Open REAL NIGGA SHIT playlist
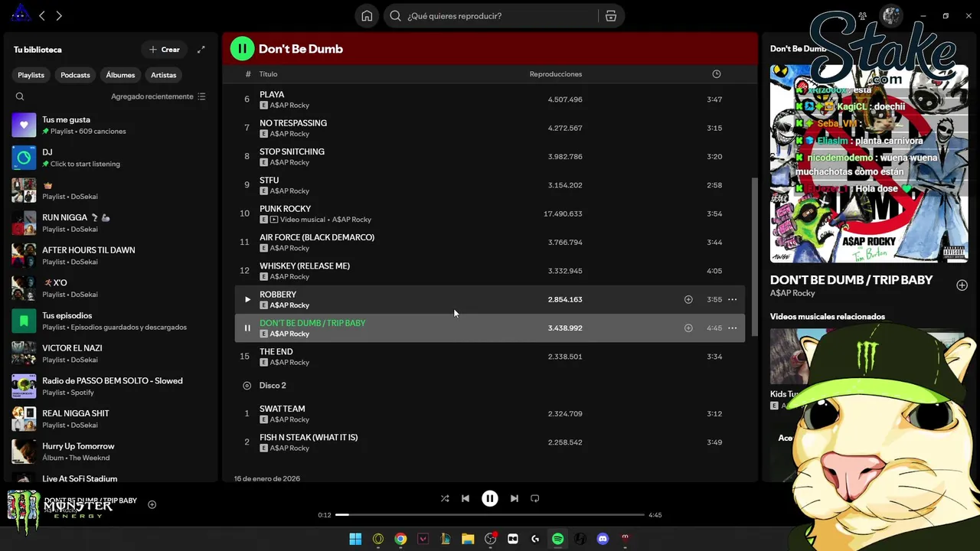Image resolution: width=980 pixels, height=551 pixels. (111, 419)
